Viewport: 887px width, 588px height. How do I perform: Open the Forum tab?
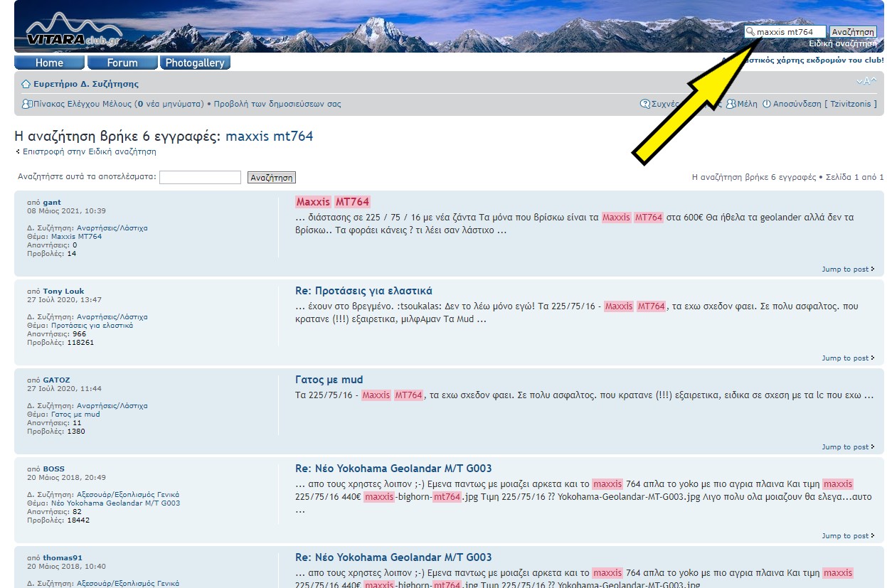(x=122, y=63)
